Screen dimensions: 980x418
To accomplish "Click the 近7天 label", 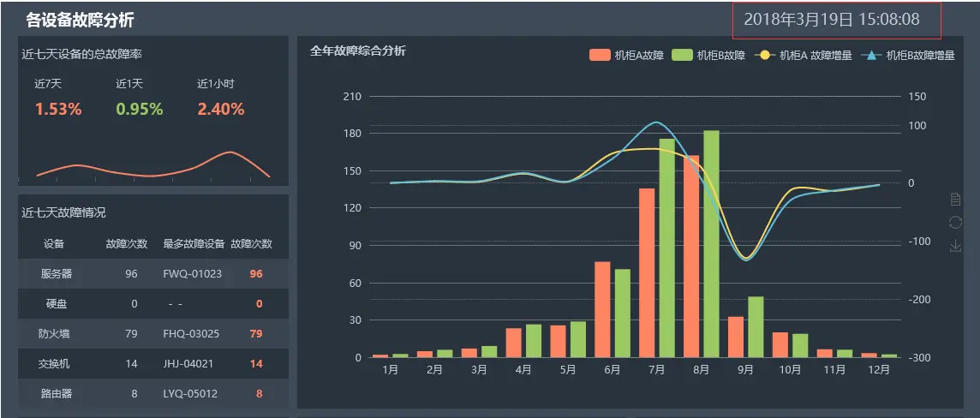I will 48,84.
